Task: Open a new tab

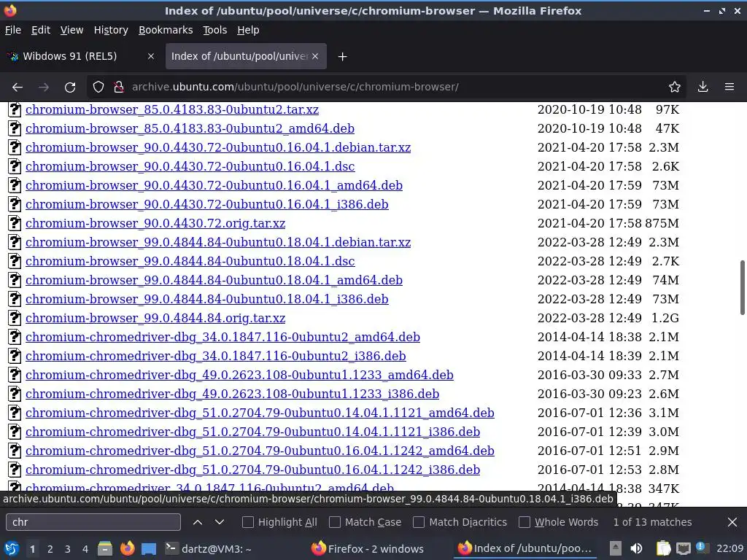Action: tap(342, 57)
